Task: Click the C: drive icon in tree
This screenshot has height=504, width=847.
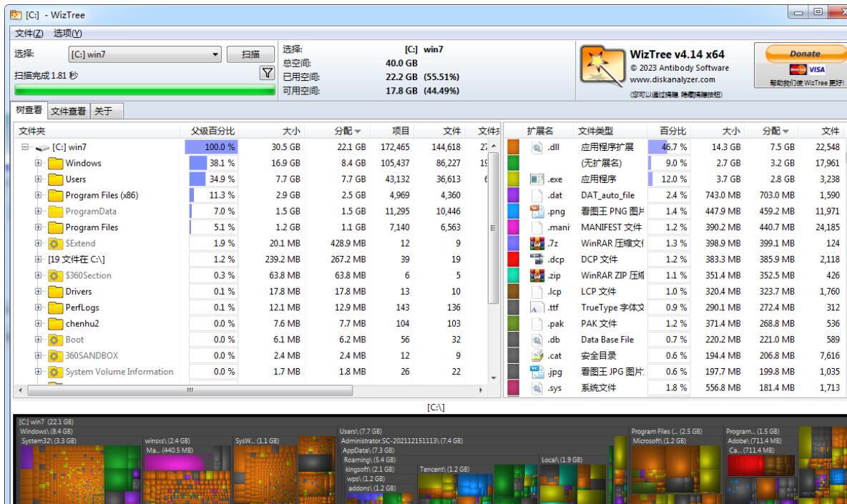Action: click(42, 147)
